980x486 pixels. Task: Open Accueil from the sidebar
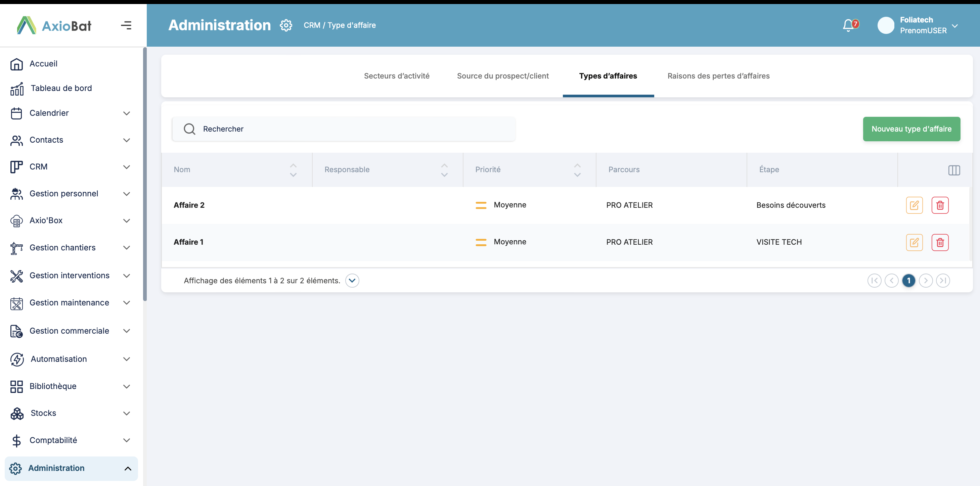pos(43,63)
